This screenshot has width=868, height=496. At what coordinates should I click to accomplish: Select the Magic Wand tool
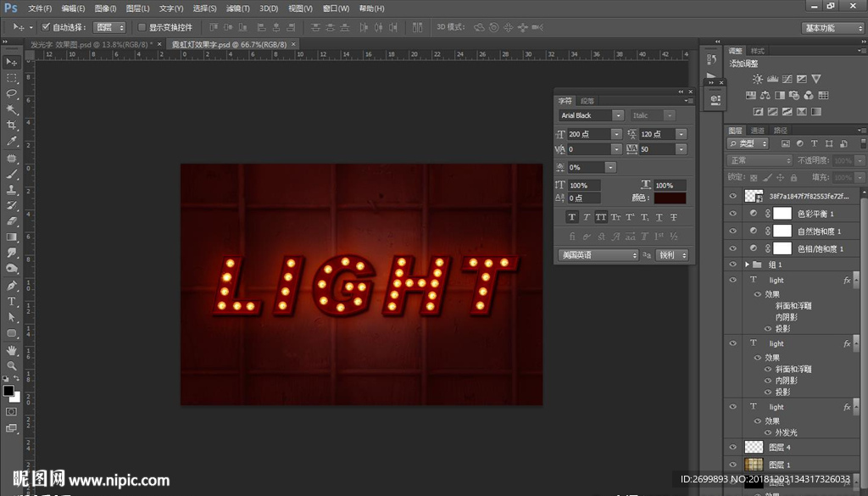coord(12,109)
